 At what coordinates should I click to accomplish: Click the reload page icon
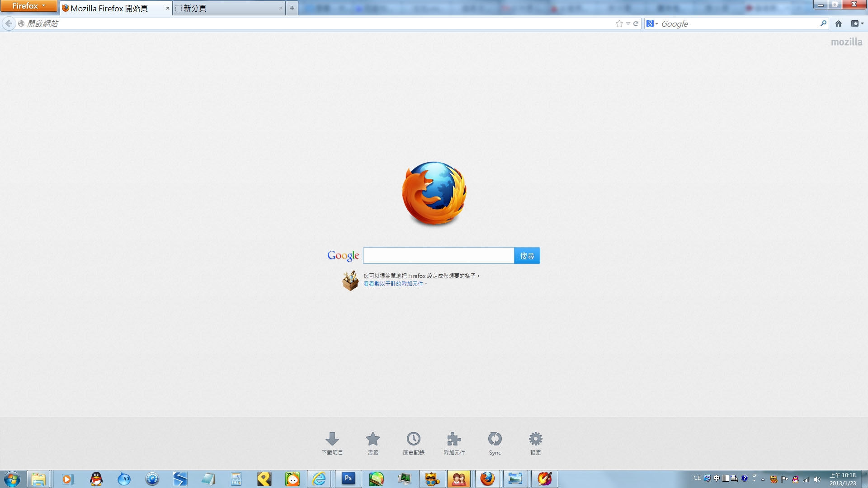pyautogui.click(x=636, y=23)
